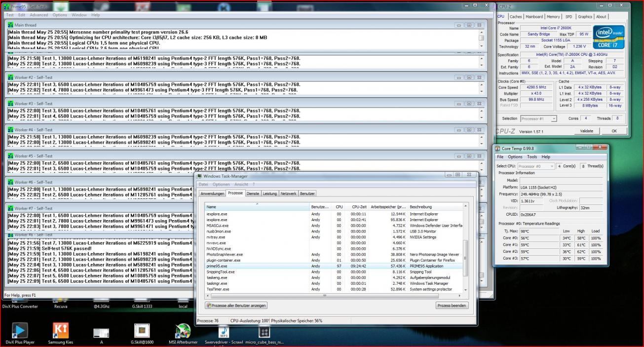644x347 pixels.
Task: Switch to the Benutzer tab in Task-Manager
Action: click(307, 193)
